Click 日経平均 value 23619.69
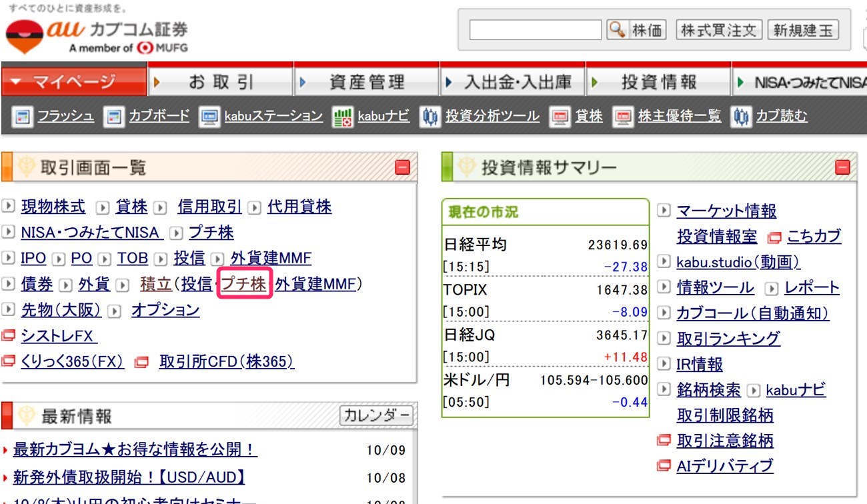Image resolution: width=867 pixels, height=504 pixels. tap(618, 245)
